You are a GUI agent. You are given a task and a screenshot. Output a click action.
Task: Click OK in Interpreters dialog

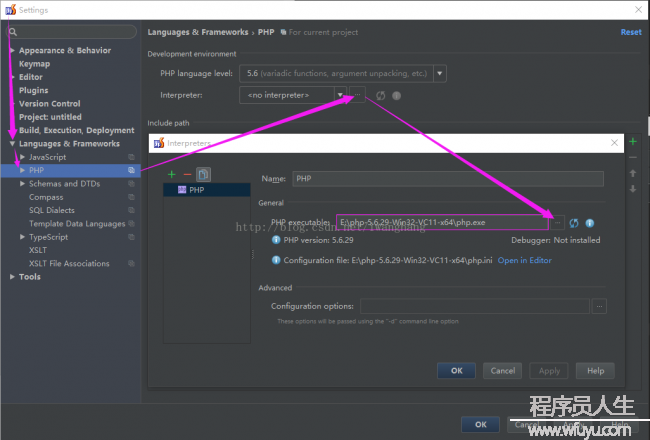(x=456, y=371)
